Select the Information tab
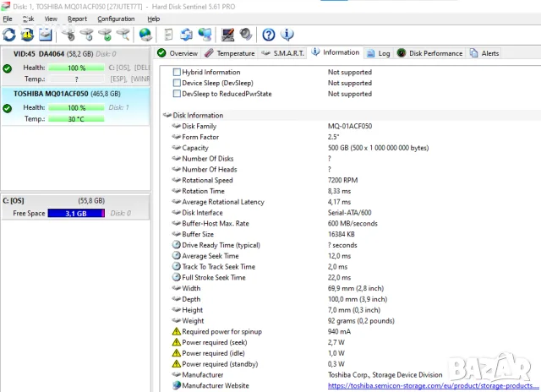This screenshot has height=392, width=541. pos(336,52)
